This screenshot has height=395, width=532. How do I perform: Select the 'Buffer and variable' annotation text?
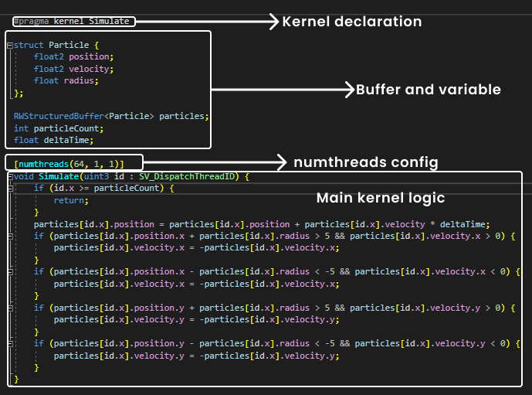coord(428,90)
